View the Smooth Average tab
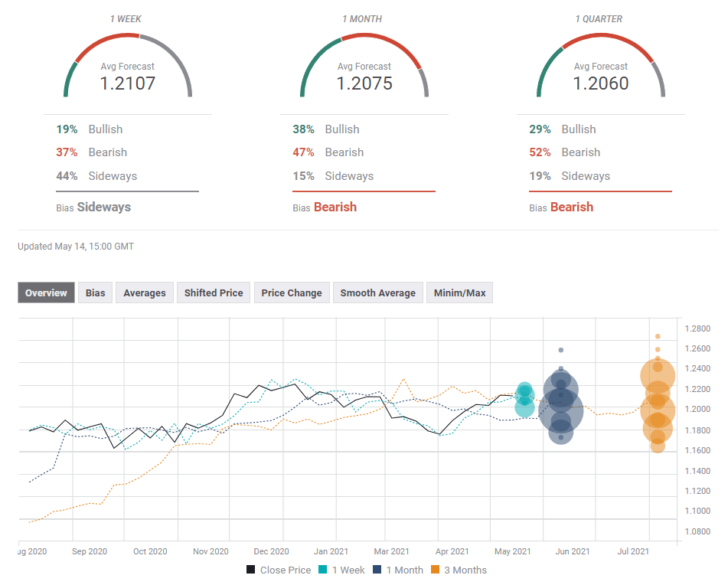The image size is (728, 585). tap(377, 292)
